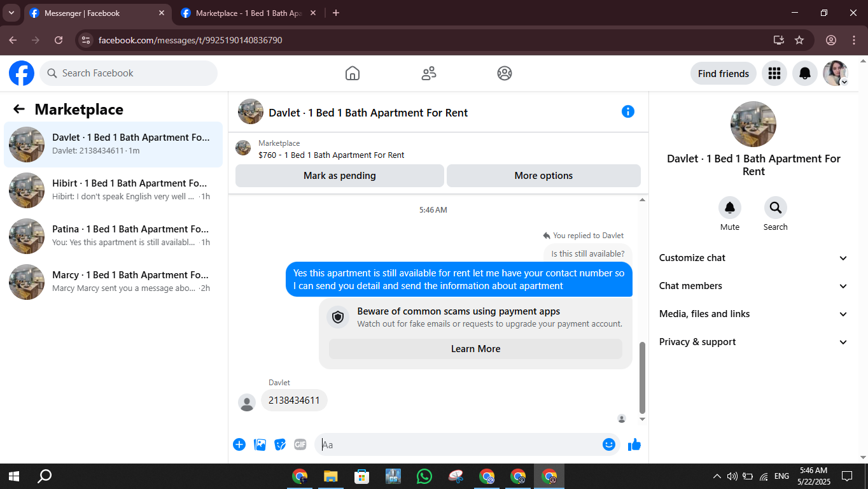Click the Mark as pending button
868x489 pixels.
(340, 176)
